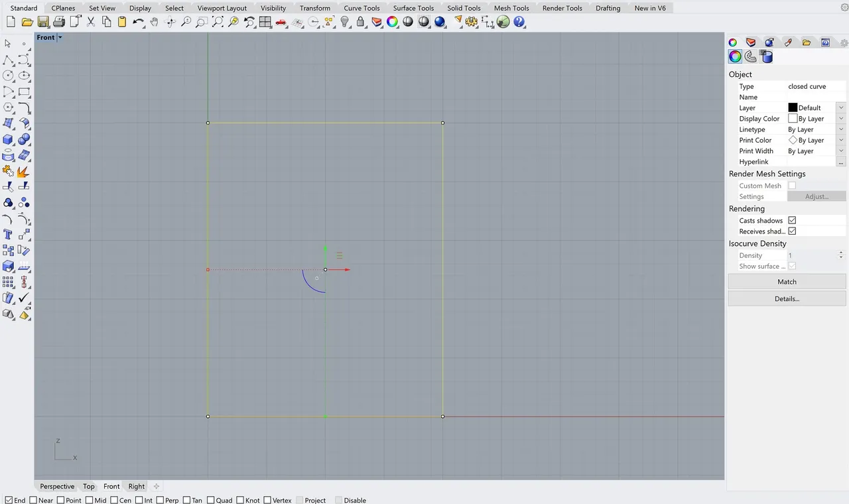The image size is (849, 504).
Task: Enable the Near osnap checkbox
Action: click(34, 500)
